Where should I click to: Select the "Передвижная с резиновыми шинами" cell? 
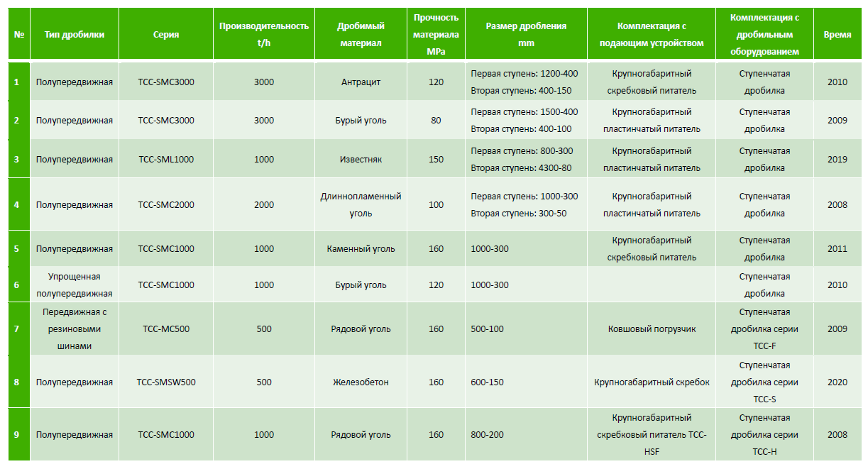coord(74,329)
